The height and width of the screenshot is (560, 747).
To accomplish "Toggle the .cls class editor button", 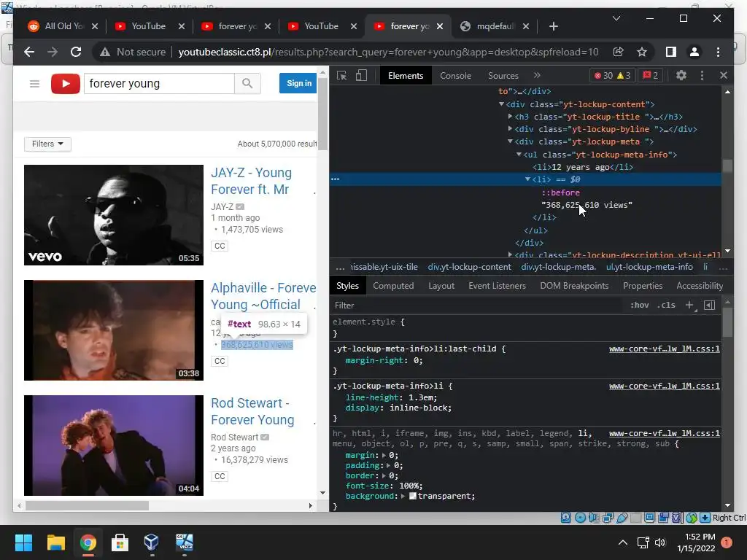I will click(666, 306).
